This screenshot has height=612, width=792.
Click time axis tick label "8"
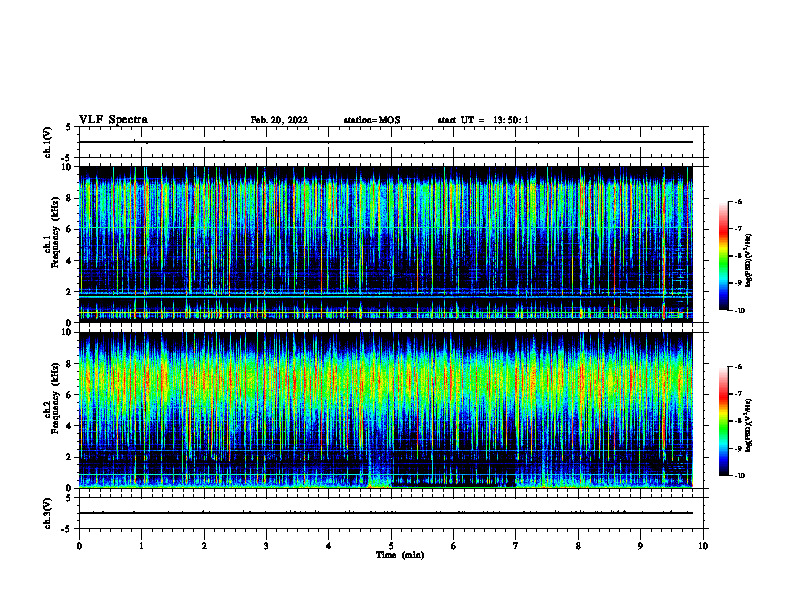click(578, 546)
